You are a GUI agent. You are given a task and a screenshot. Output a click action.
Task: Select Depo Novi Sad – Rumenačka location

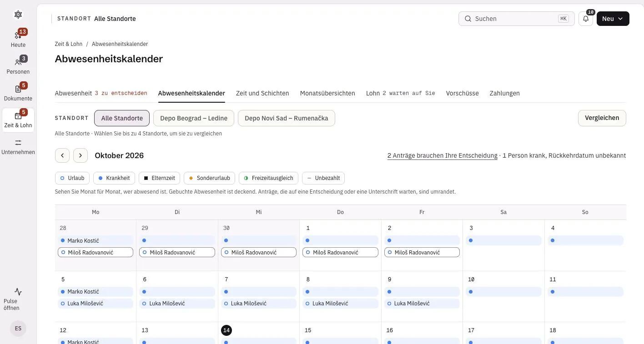(287, 118)
